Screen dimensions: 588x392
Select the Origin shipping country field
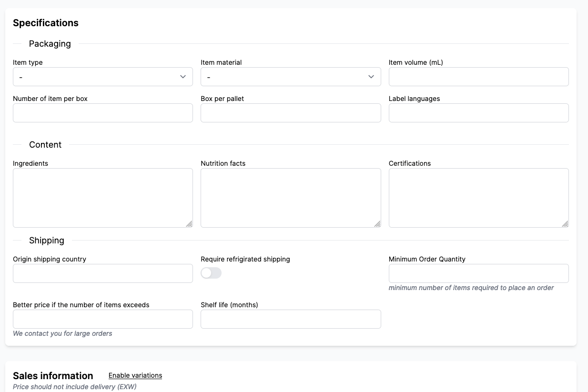tap(103, 273)
